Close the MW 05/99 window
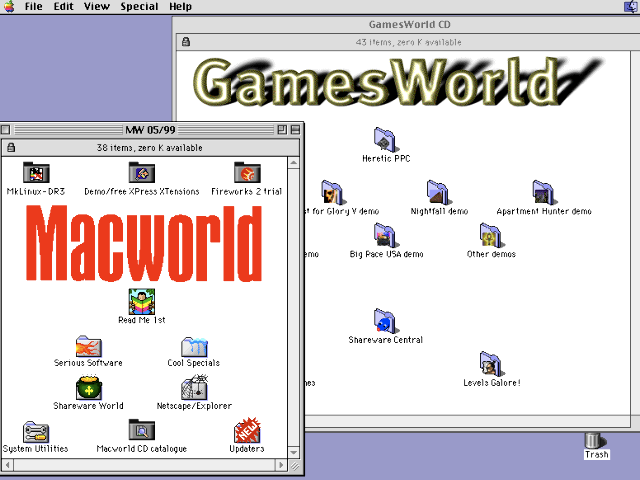Viewport: 640px width, 480px height. click(x=5, y=130)
